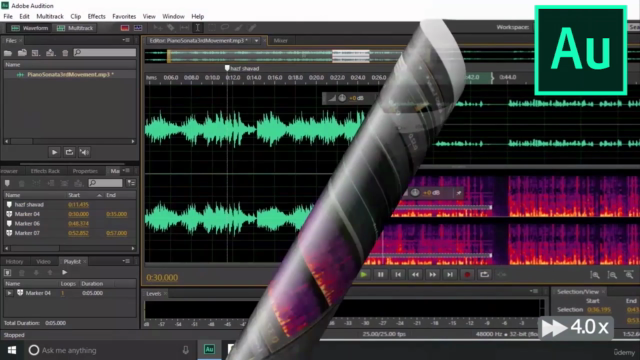
Task: Select the Marquee Selection tool
Action: click(x=211, y=28)
